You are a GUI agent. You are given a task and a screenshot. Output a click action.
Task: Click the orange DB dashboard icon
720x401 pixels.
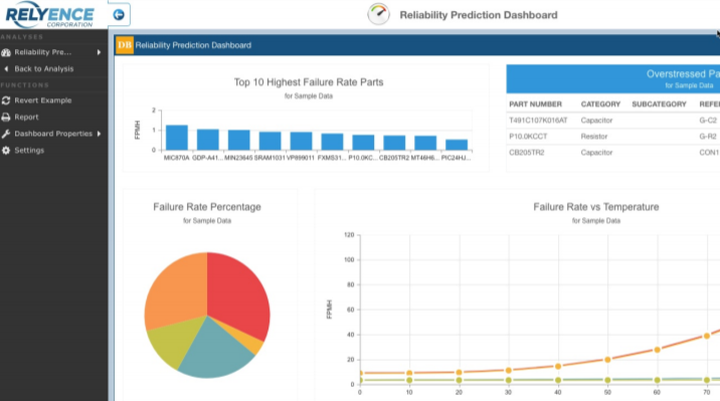[x=124, y=45]
